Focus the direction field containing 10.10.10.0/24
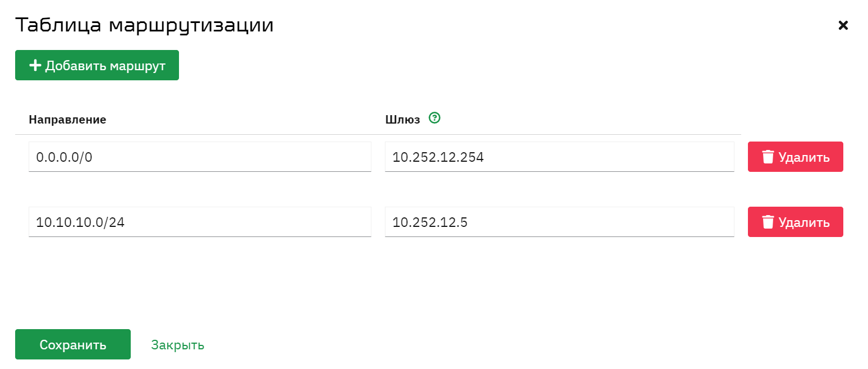The image size is (868, 369). pyautogui.click(x=200, y=222)
